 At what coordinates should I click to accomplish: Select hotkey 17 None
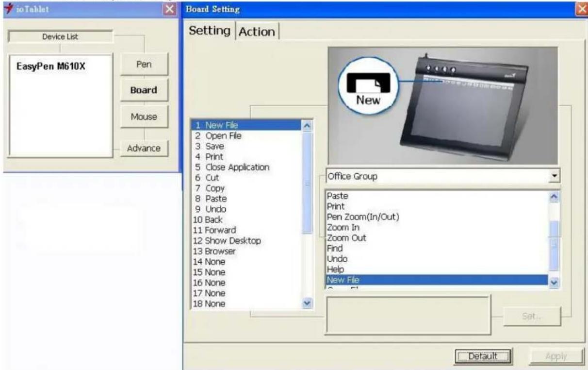tap(246, 293)
